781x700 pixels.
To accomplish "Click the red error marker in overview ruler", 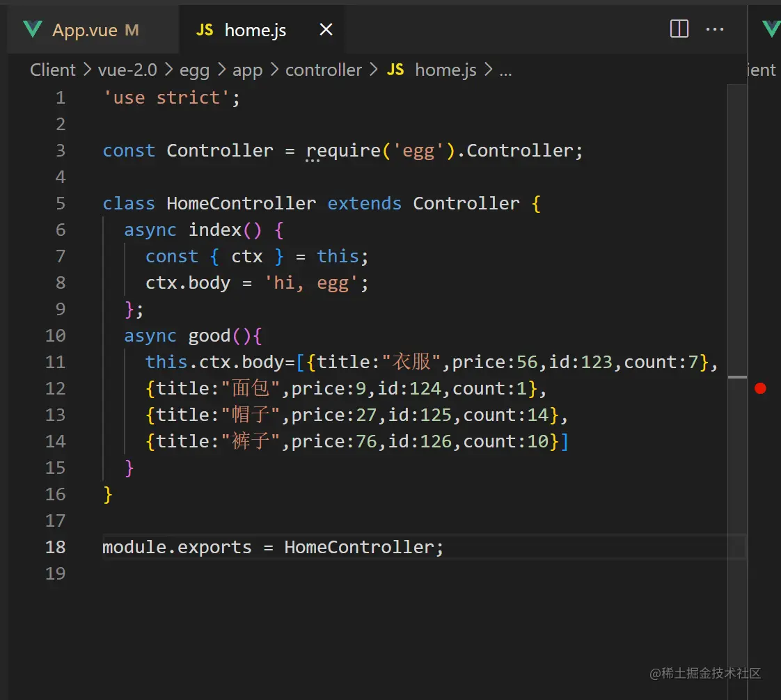I will [x=760, y=388].
